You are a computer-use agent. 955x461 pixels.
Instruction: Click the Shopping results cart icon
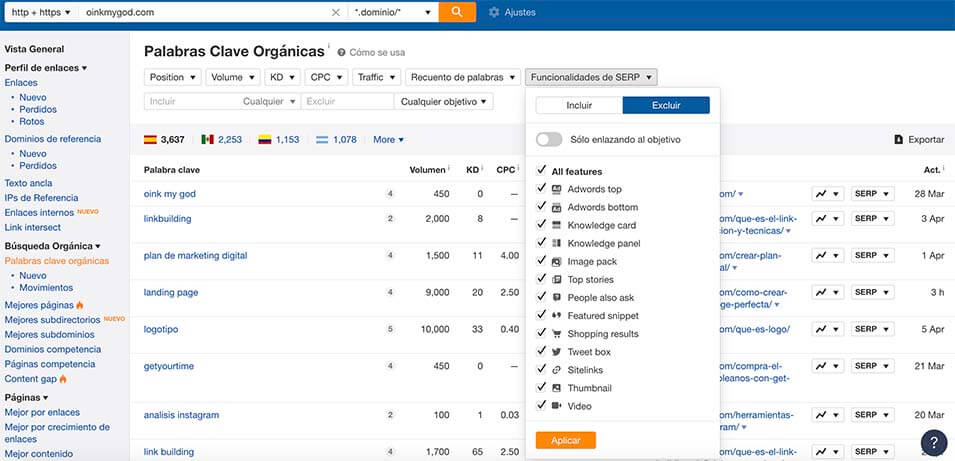click(556, 334)
